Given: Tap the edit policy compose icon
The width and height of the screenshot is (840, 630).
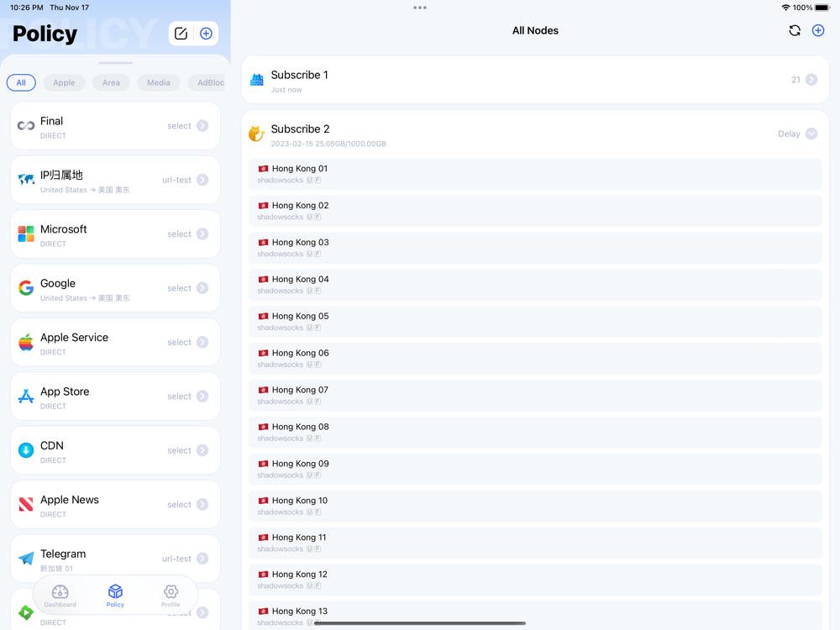Looking at the screenshot, I should point(181,34).
